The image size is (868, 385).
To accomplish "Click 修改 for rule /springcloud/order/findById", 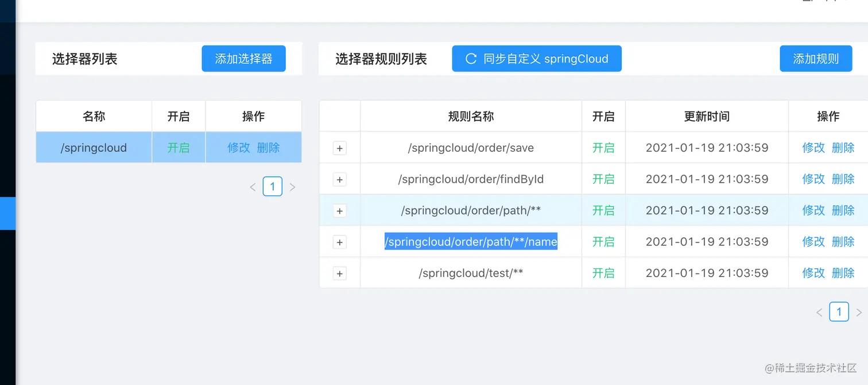I will point(813,179).
